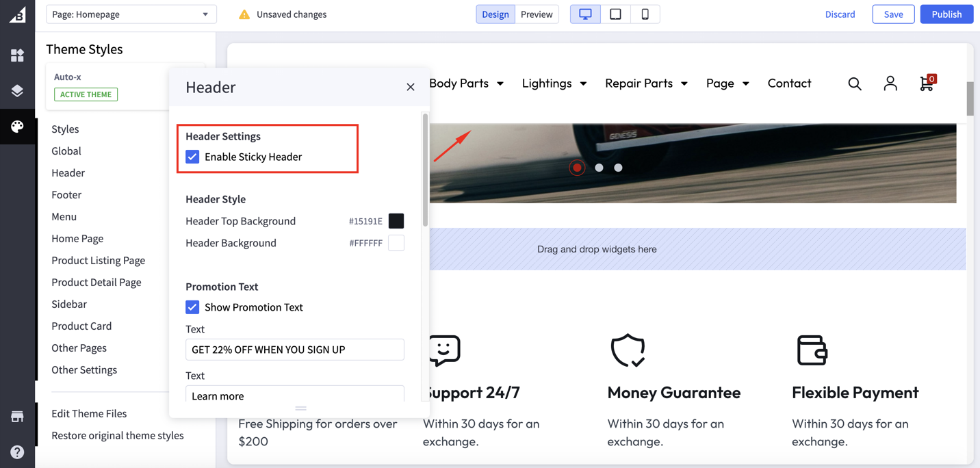This screenshot has width=980, height=468.
Task: Open Product Listing Page settings
Action: click(98, 260)
